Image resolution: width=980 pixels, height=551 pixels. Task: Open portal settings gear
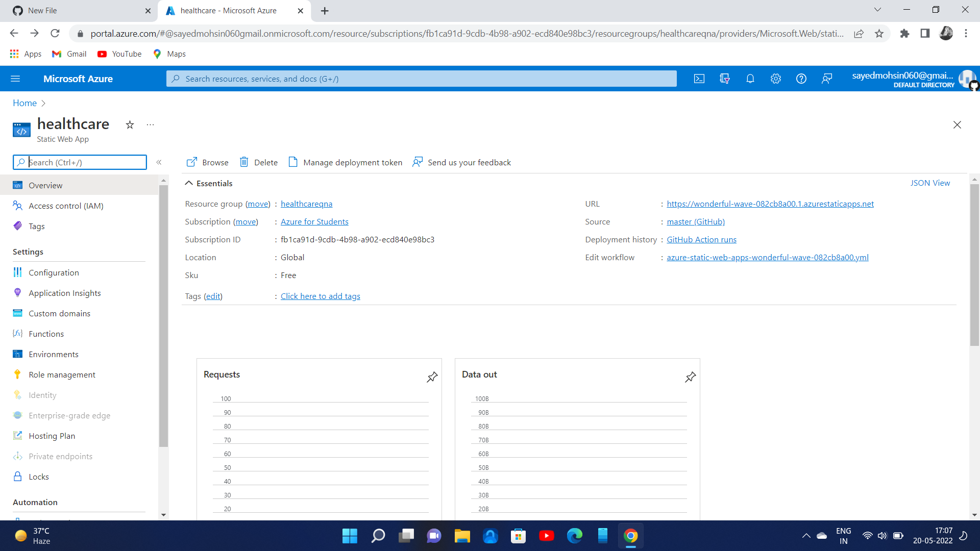(x=775, y=79)
